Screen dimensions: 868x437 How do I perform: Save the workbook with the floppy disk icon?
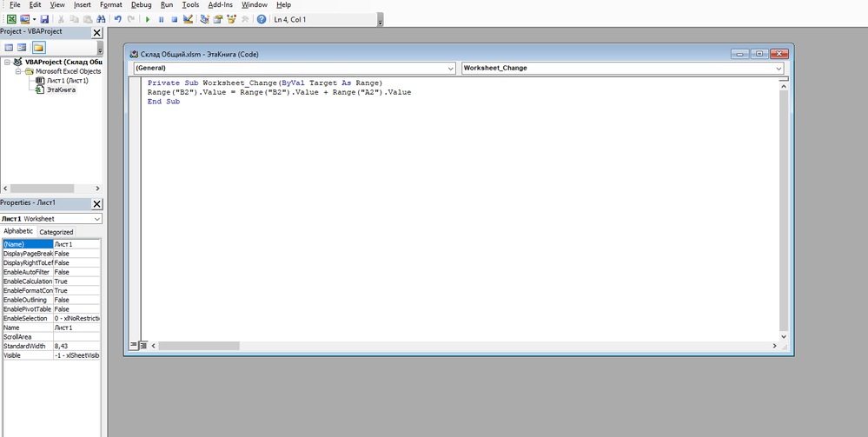click(x=44, y=19)
